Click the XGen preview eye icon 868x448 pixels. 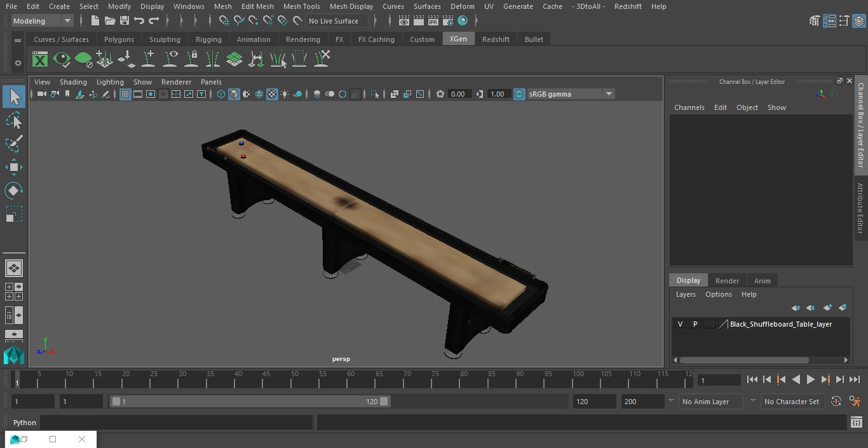coord(62,60)
